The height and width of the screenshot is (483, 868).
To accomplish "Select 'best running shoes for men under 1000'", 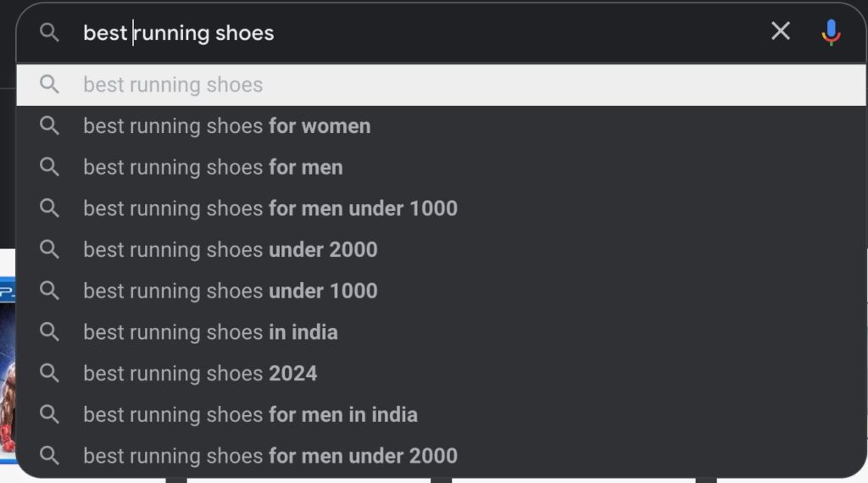I will click(441, 208).
